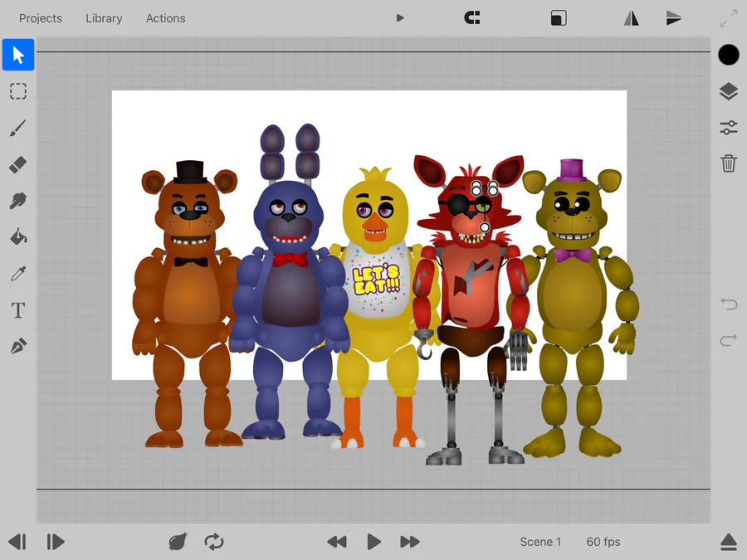747x560 pixels.
Task: Open the Actions menu
Action: pyautogui.click(x=166, y=18)
